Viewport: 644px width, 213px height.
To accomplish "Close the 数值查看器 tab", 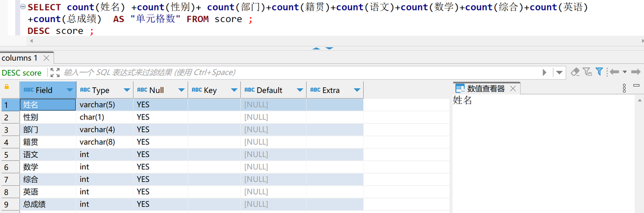I will (x=512, y=89).
